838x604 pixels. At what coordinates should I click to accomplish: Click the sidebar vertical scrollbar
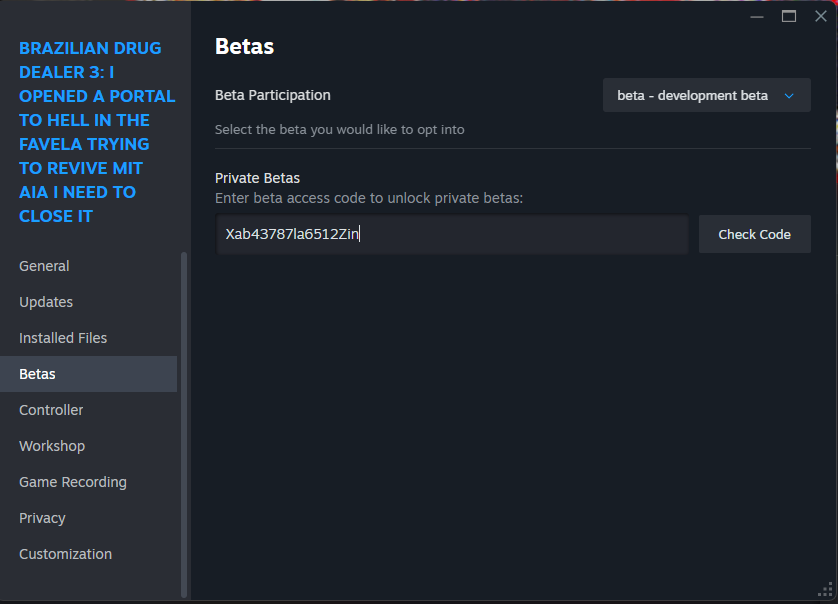184,425
